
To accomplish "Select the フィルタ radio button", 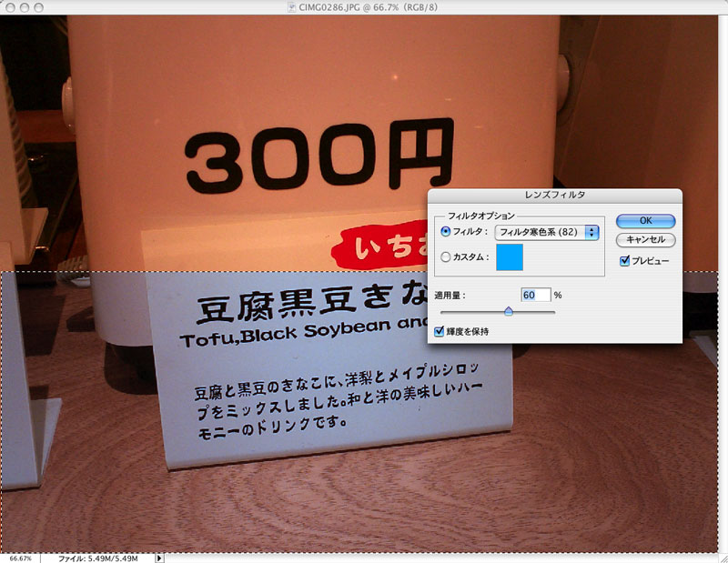I will point(446,232).
